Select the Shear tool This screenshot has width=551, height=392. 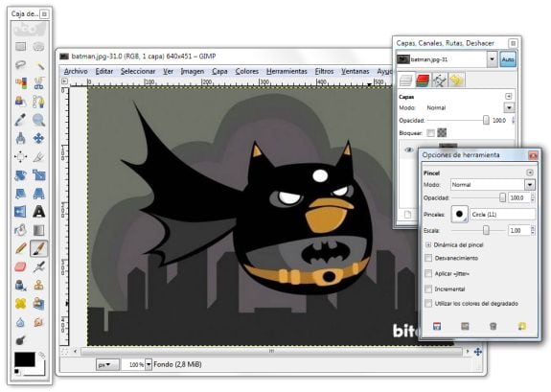(x=21, y=194)
